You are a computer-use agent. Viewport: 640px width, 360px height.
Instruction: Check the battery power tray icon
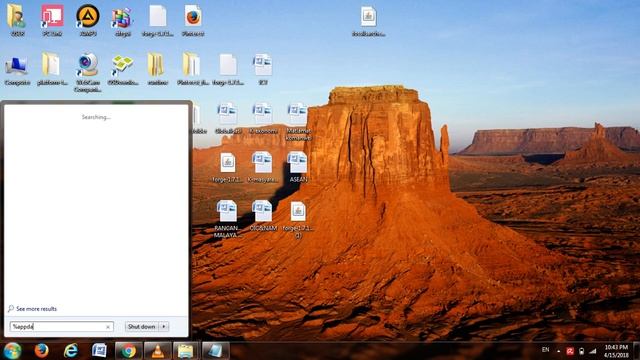click(x=582, y=351)
